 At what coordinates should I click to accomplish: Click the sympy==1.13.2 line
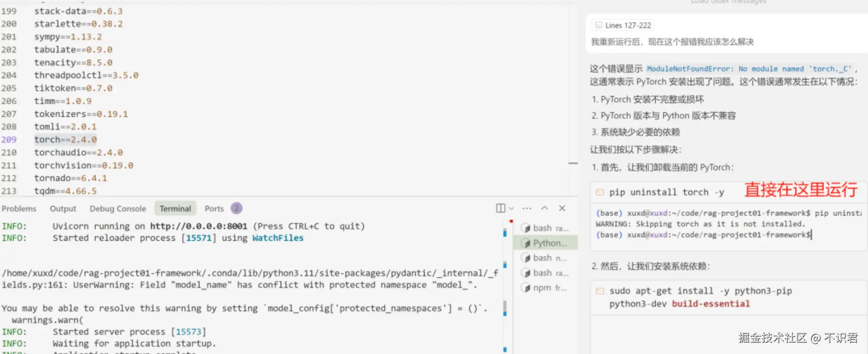click(68, 37)
